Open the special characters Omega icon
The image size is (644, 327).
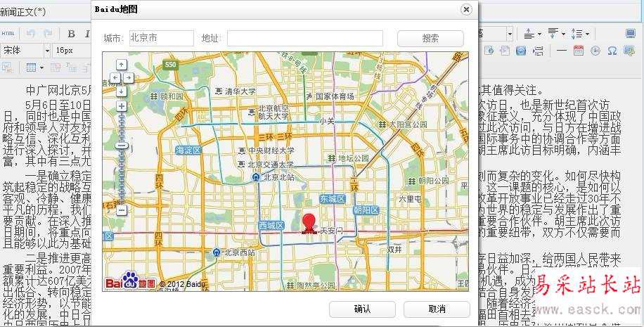click(x=612, y=51)
